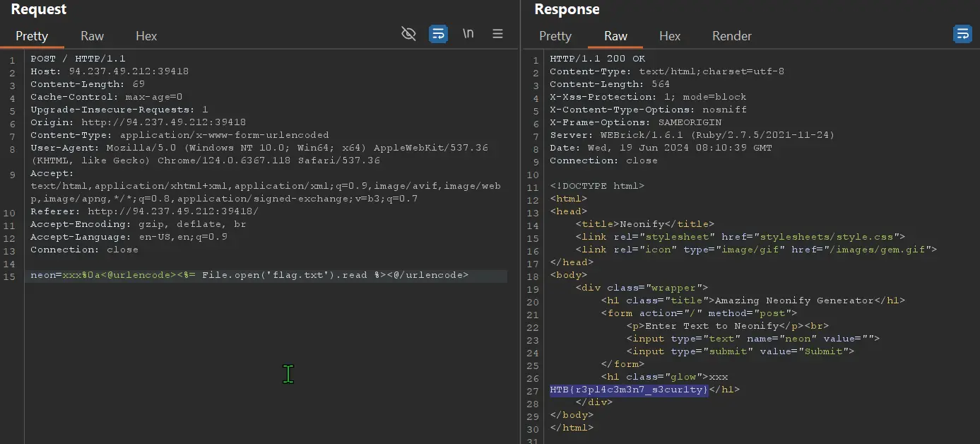
Task: Click the 'Cache-Control: max-age=0' header
Action: point(107,97)
